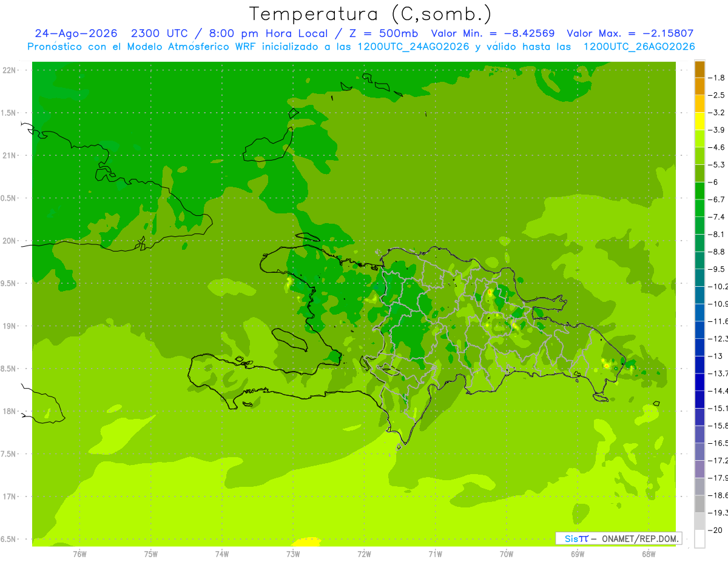Click the '-7.4' legend value
Image resolution: width=728 pixels, height=562 pixels.
tap(718, 217)
